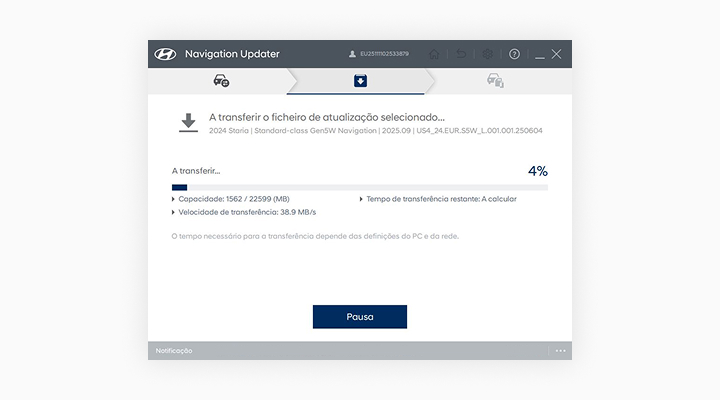This screenshot has width=720, height=400.
Task: Click the arrow beside Capacidade
Action: [174, 199]
